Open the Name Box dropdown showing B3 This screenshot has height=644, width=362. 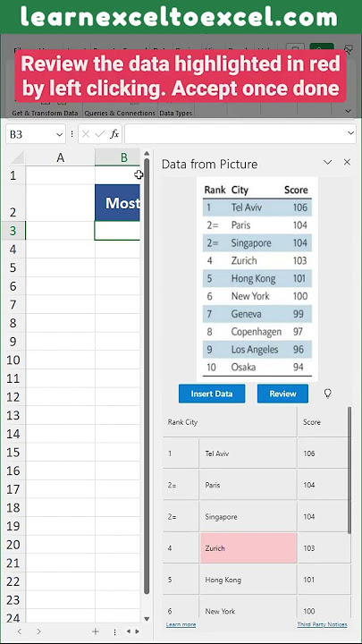tap(60, 134)
